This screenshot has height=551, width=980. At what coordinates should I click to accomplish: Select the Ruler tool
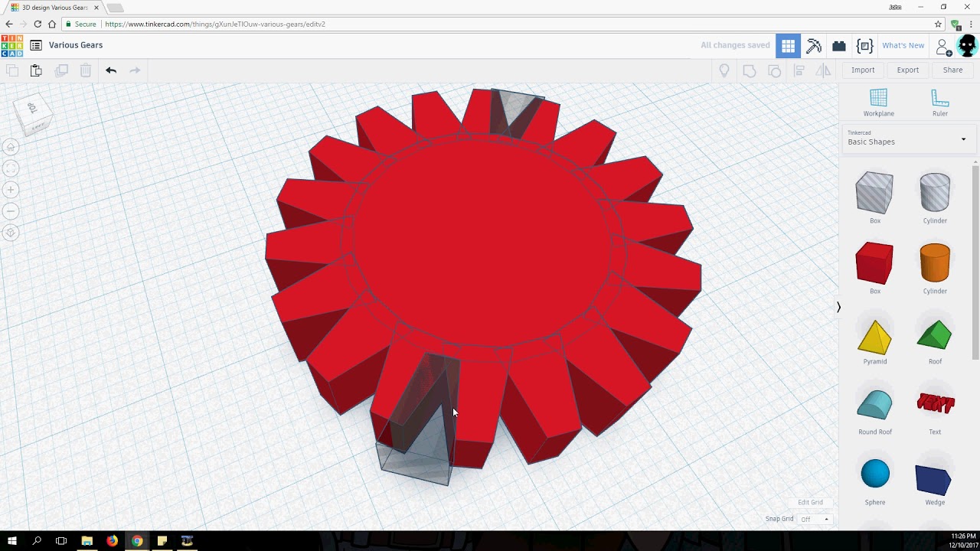pyautogui.click(x=939, y=103)
